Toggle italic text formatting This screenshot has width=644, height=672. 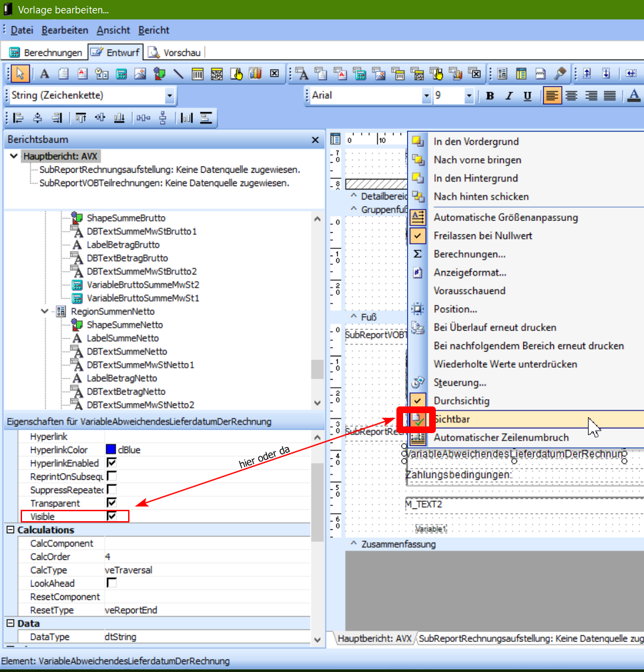(x=509, y=95)
